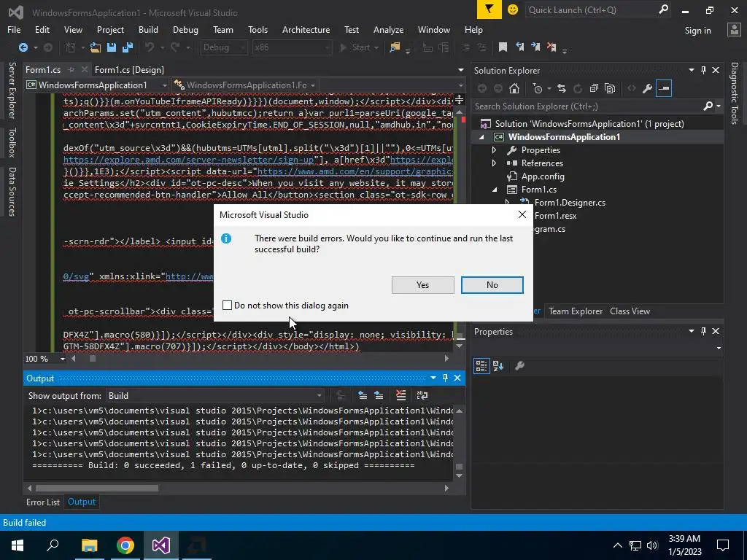Toggle a bookmark with the bookmark icon
This screenshot has height=560, width=747.
click(503, 47)
